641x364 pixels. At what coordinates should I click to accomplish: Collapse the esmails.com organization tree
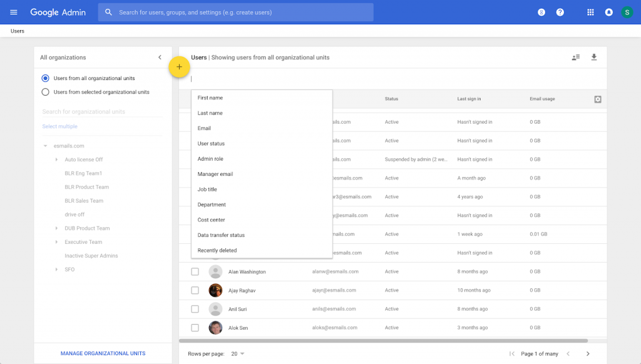click(x=45, y=146)
